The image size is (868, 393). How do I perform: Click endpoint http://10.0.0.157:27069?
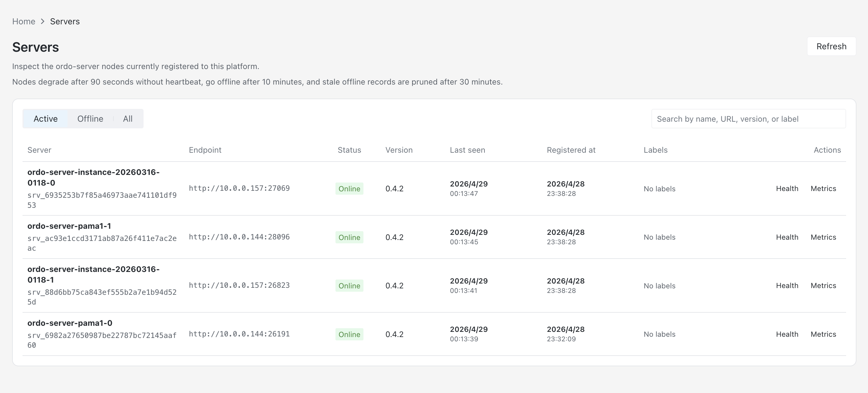pyautogui.click(x=239, y=188)
